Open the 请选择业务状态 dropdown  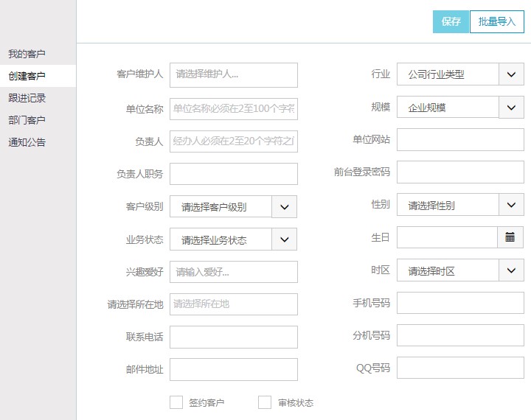coord(233,239)
